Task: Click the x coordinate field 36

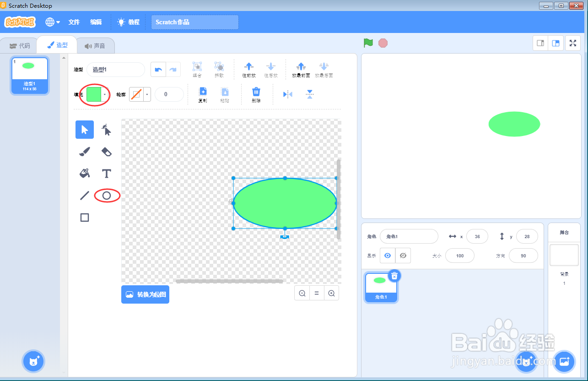Action: (x=477, y=236)
